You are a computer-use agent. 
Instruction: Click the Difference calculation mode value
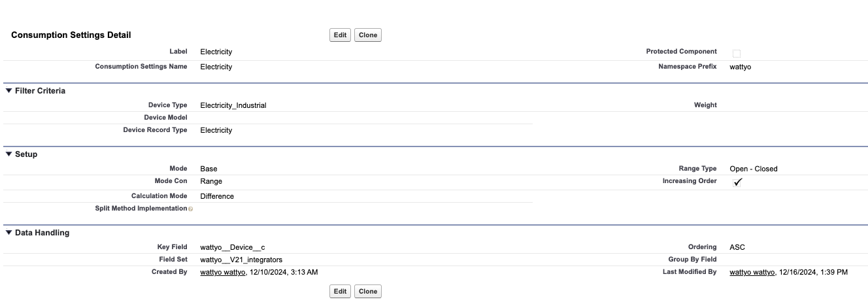[216, 196]
